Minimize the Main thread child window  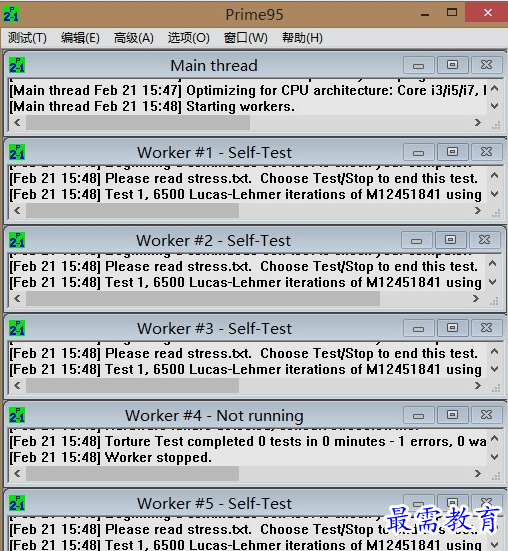coord(418,65)
